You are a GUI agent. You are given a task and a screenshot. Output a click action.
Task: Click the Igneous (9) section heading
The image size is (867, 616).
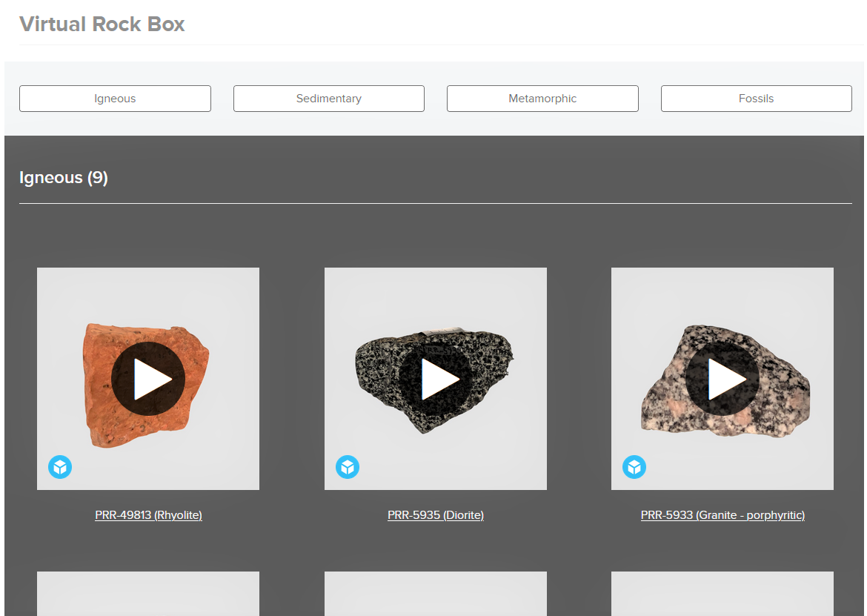[64, 177]
